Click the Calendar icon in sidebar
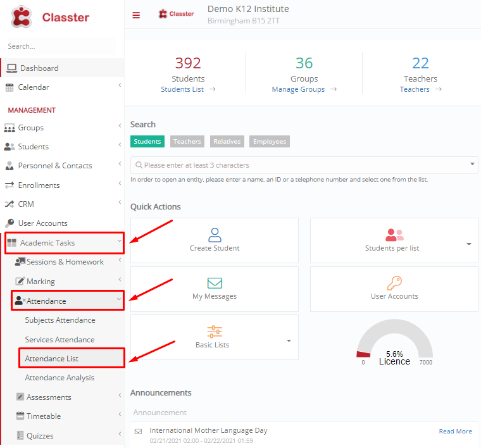The height and width of the screenshot is (448, 481). click(x=9, y=87)
